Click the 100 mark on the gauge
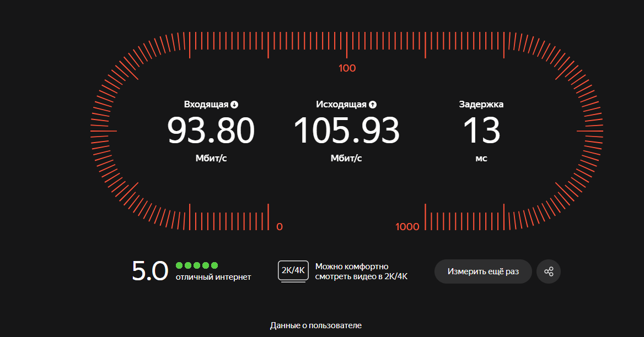Image resolution: width=644 pixels, height=337 pixels. 347,68
